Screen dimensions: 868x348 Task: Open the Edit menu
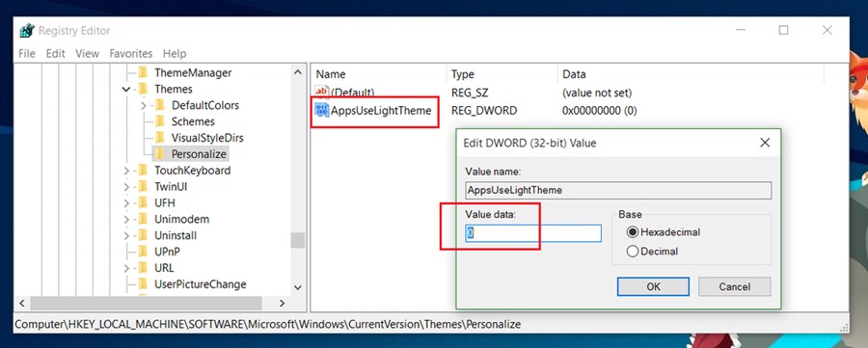(55, 54)
